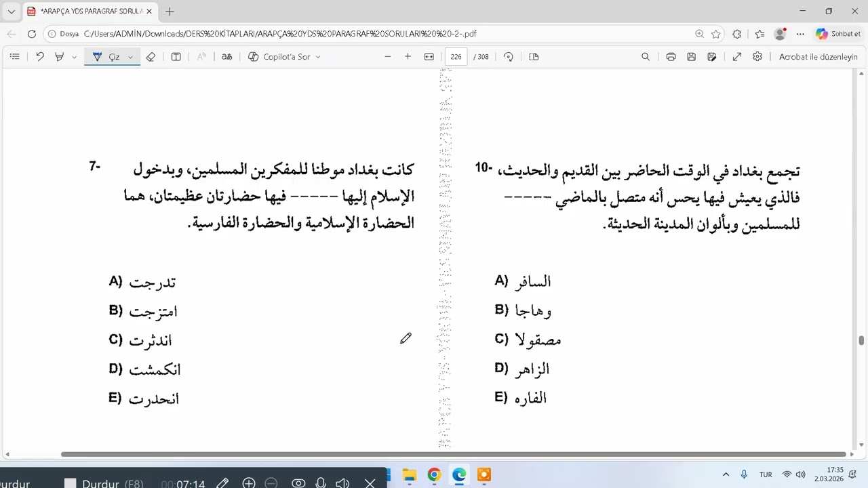Expand the Copilot'a Sor dropdown arrow

pyautogui.click(x=318, y=57)
